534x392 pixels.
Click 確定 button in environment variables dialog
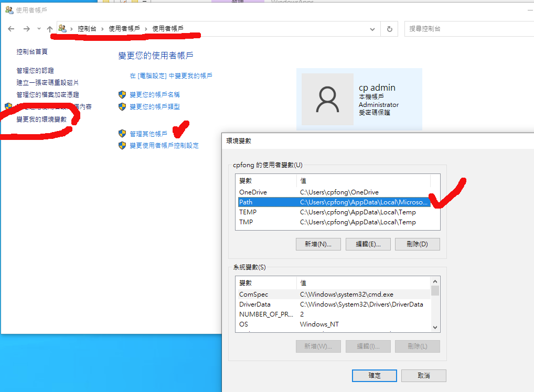coord(375,375)
